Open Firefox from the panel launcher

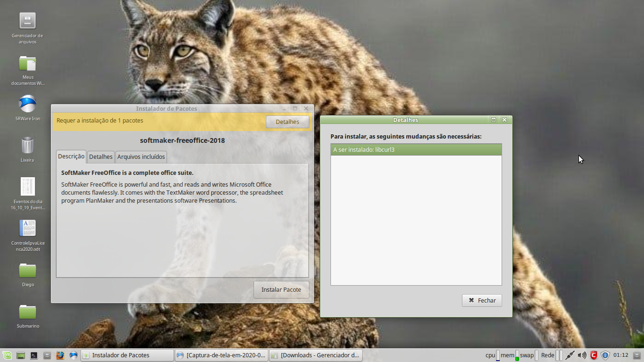pos(60,355)
